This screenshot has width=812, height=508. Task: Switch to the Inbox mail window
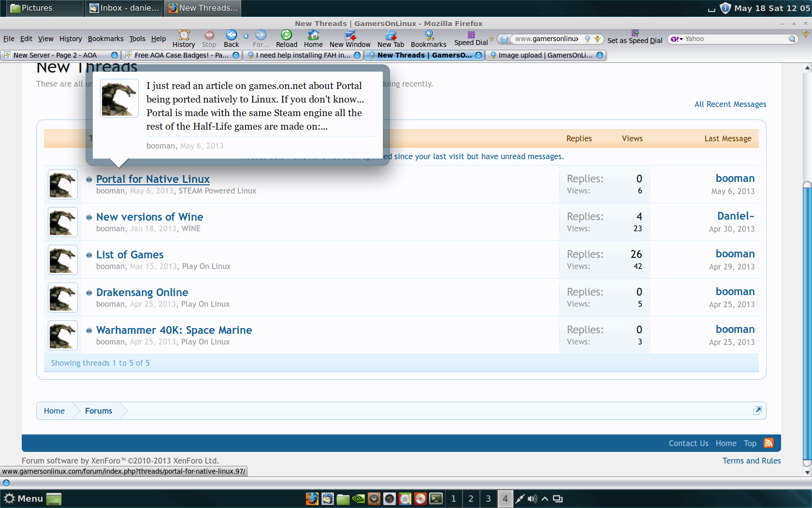click(x=124, y=8)
